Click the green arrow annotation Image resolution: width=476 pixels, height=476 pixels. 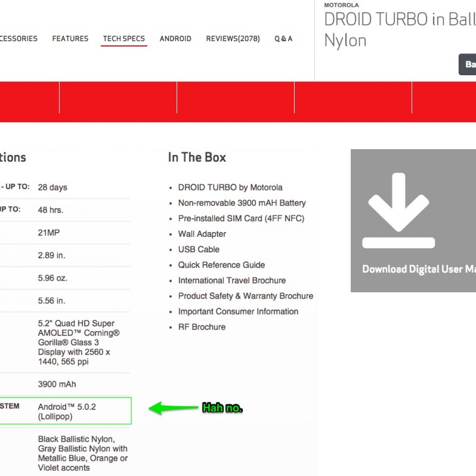click(173, 408)
